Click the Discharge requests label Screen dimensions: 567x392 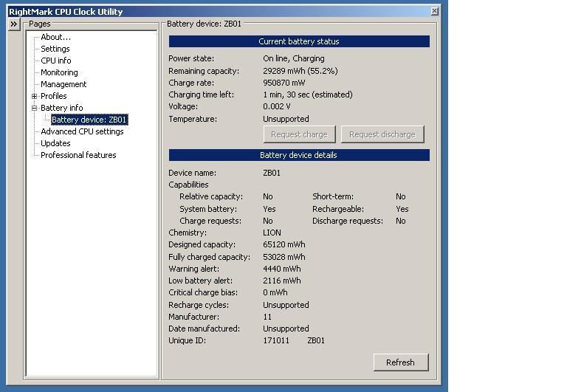point(348,221)
